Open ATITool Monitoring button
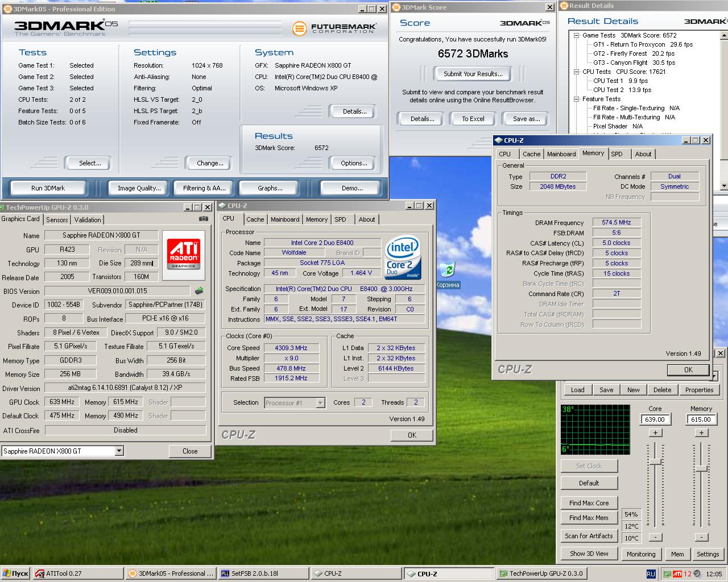This screenshot has height=582, width=728. point(641,554)
